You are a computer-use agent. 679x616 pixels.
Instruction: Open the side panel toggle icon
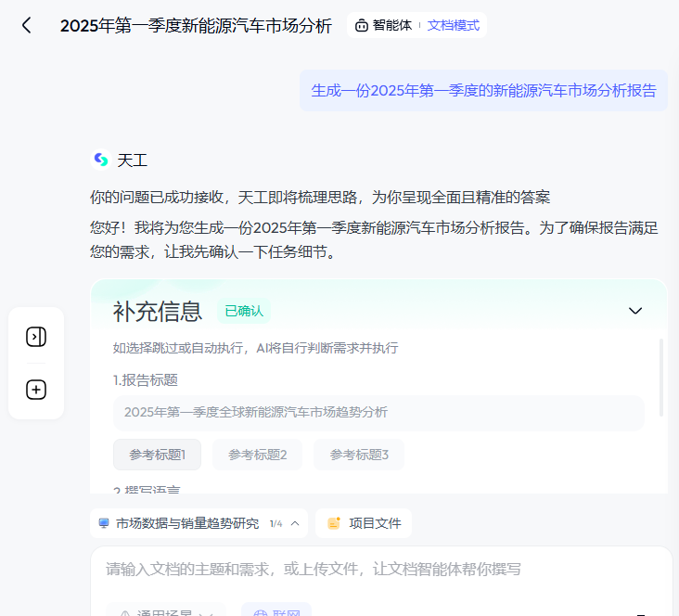36,337
